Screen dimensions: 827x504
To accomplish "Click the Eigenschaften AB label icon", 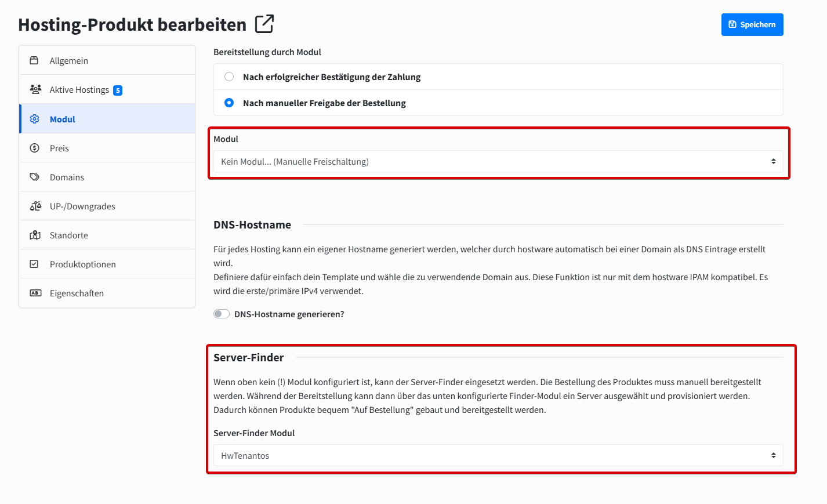I will (x=35, y=293).
